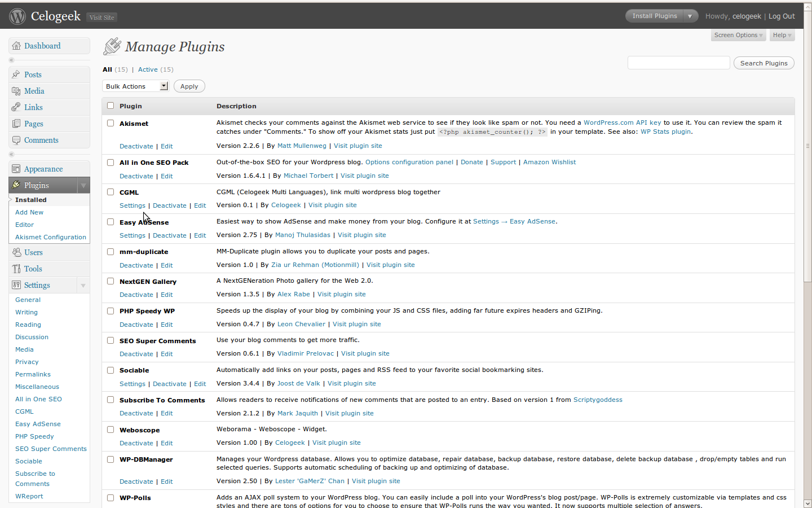Deactivate the Akismet plugin
Screen dimensions: 812x508
[136, 146]
